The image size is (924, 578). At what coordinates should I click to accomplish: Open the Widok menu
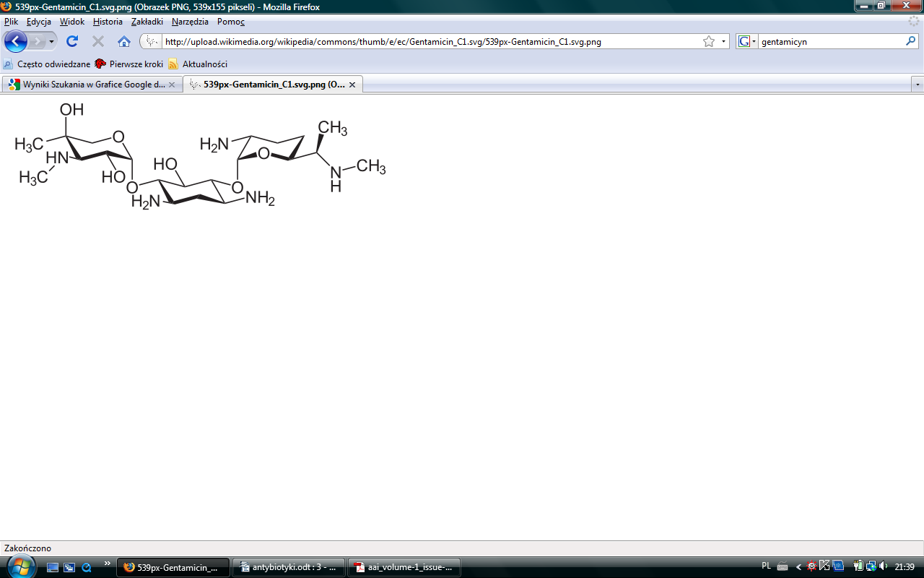click(72, 22)
